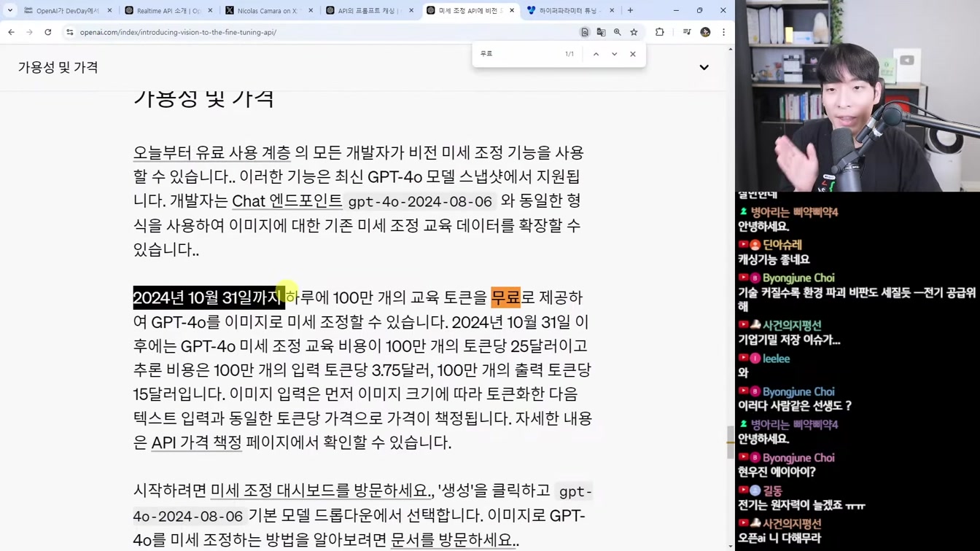Click the zoom magnifier icon in address bar
Viewport: 980px width, 551px height.
tap(618, 32)
